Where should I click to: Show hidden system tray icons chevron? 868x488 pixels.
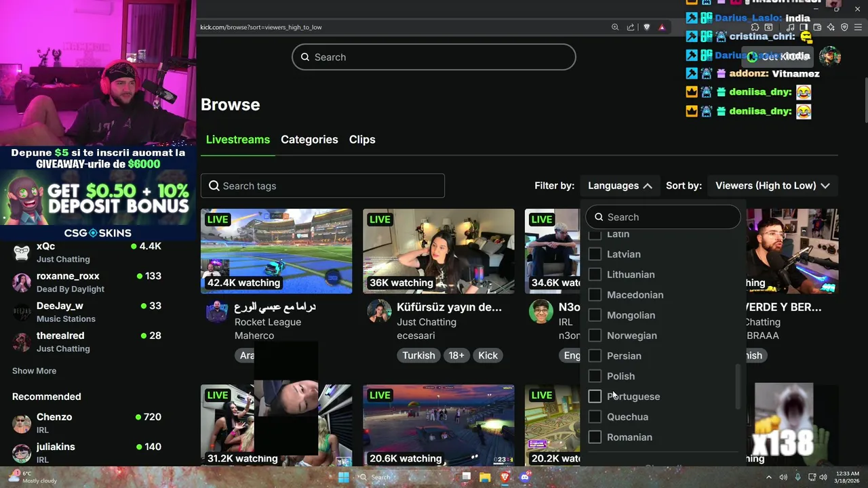(770, 477)
